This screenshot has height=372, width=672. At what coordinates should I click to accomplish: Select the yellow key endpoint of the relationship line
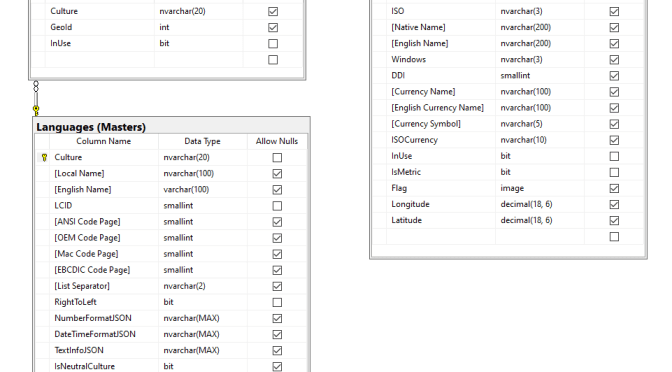tap(36, 111)
